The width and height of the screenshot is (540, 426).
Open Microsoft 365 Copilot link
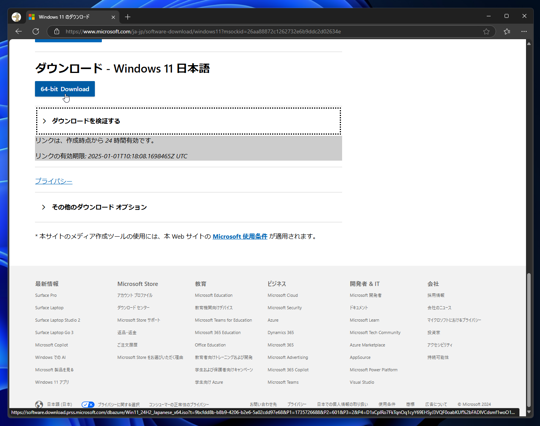click(x=288, y=370)
